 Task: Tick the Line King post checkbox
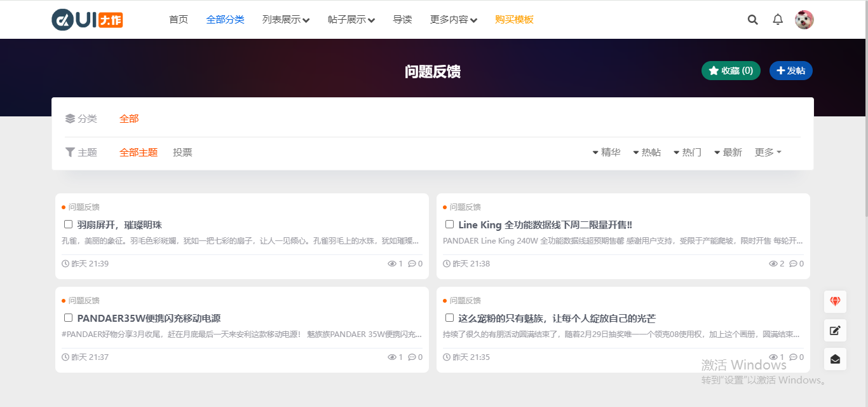(x=450, y=224)
